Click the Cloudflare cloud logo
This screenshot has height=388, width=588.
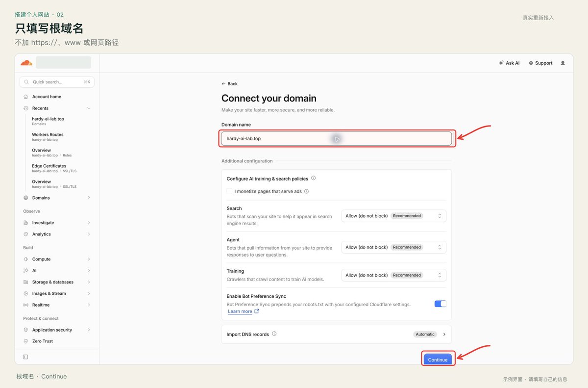(x=26, y=63)
